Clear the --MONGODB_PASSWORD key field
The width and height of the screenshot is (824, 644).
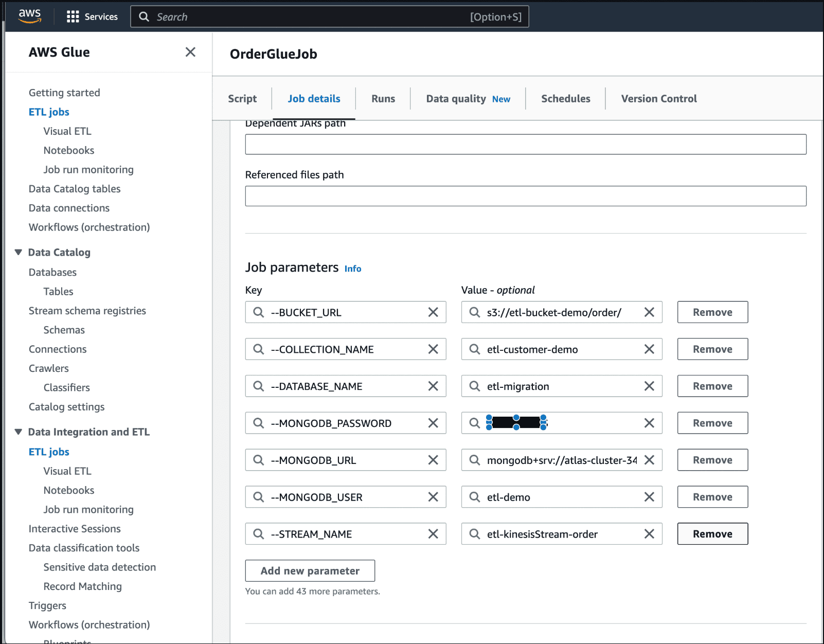click(433, 423)
